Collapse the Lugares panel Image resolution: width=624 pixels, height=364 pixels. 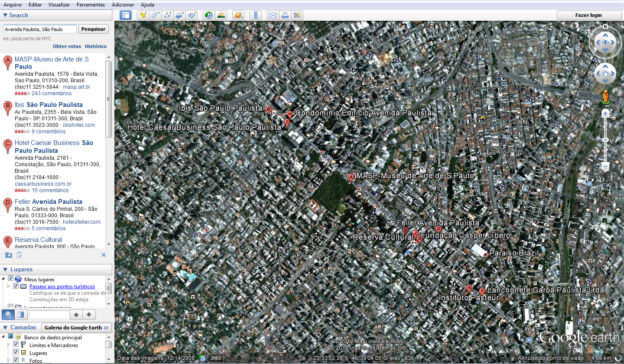coord(5,269)
